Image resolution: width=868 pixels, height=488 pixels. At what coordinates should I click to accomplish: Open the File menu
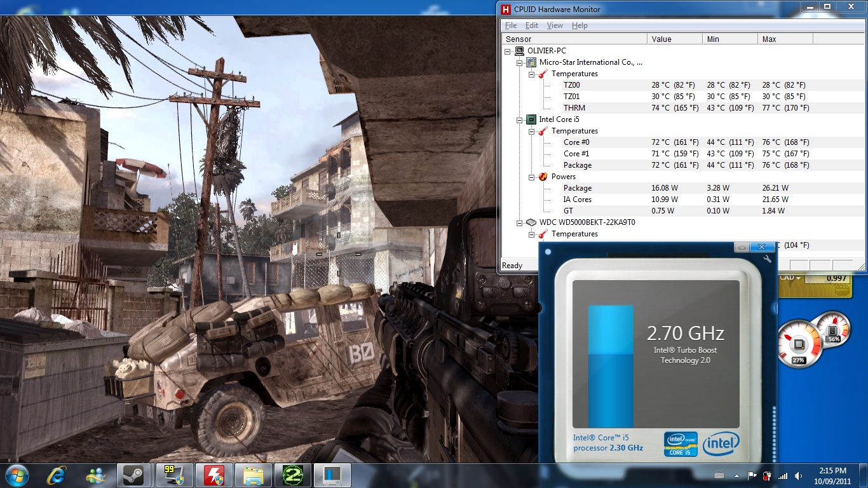pyautogui.click(x=511, y=25)
